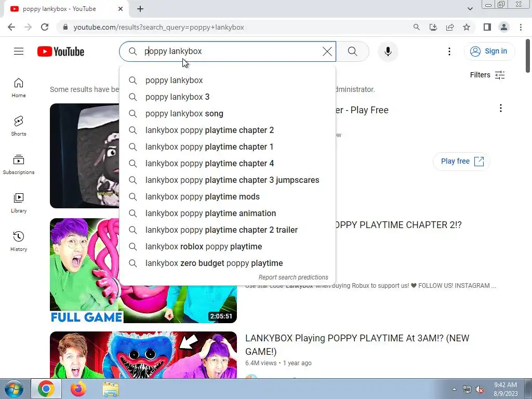Open the taskbar clock and date

[506, 389]
